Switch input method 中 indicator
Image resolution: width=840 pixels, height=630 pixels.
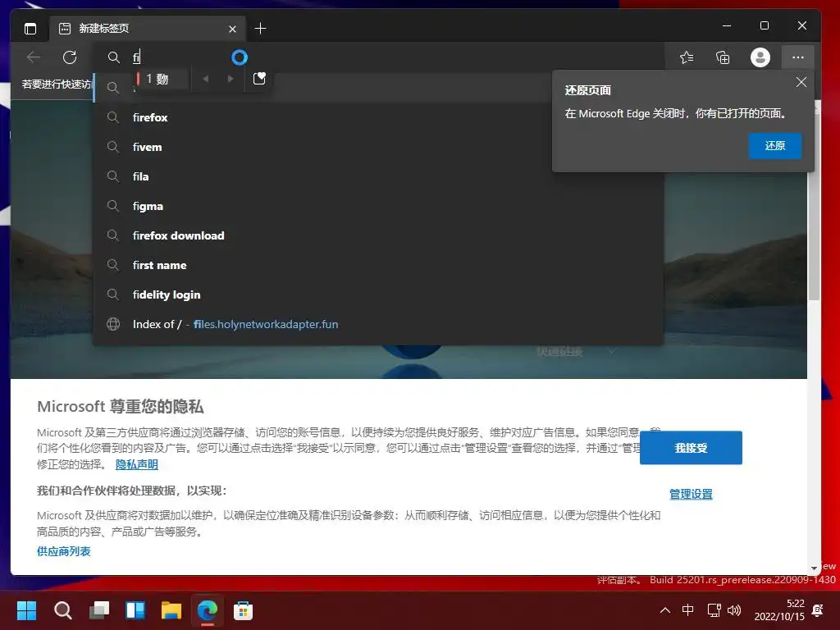[x=688, y=610]
